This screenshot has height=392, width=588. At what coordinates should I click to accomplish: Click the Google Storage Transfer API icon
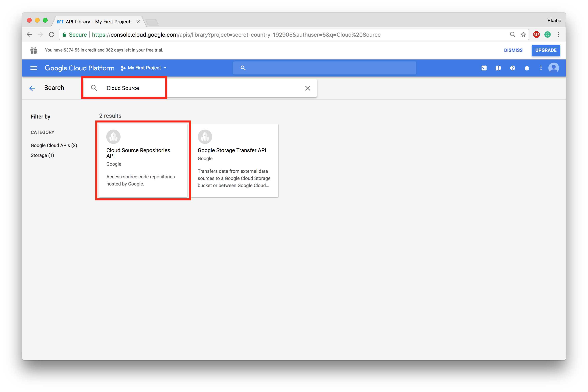point(205,137)
